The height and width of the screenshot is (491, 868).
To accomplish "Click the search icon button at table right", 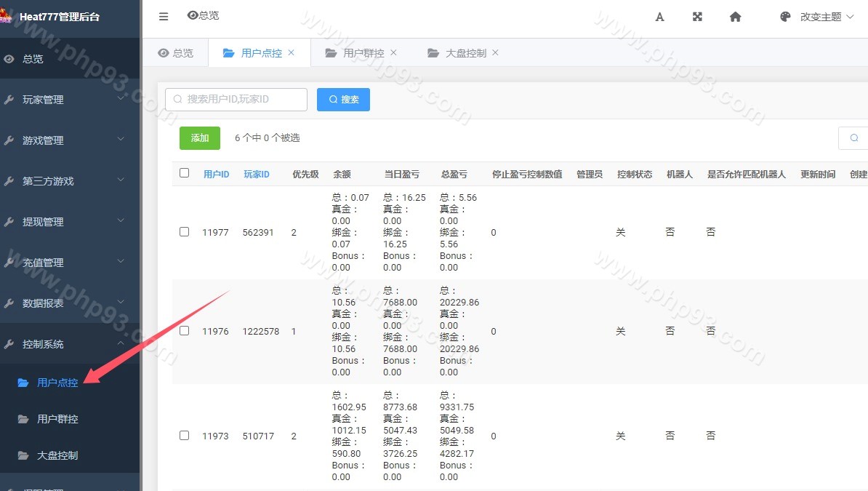I will tap(853, 138).
